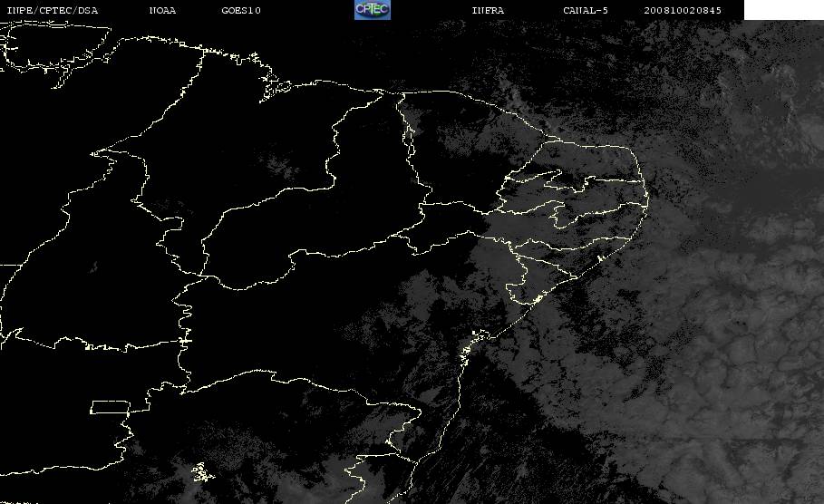824x504 pixels.
Task: Click the GOES10 satellite label
Action: 241,11
